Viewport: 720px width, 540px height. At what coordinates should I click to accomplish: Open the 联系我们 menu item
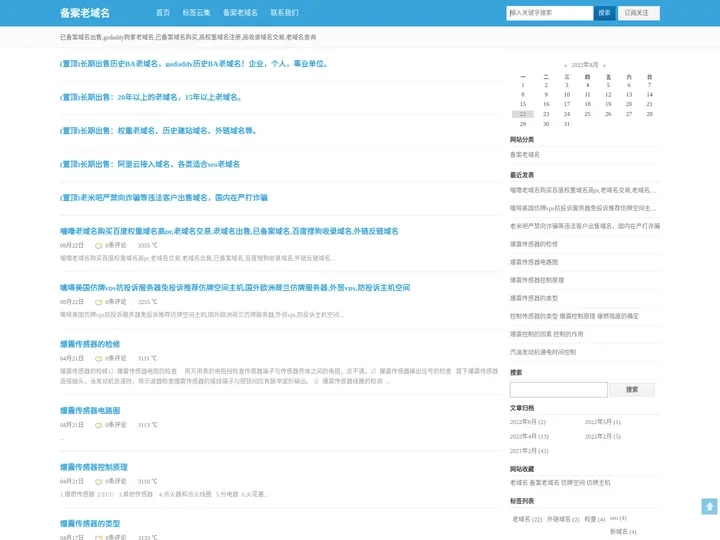click(x=284, y=13)
